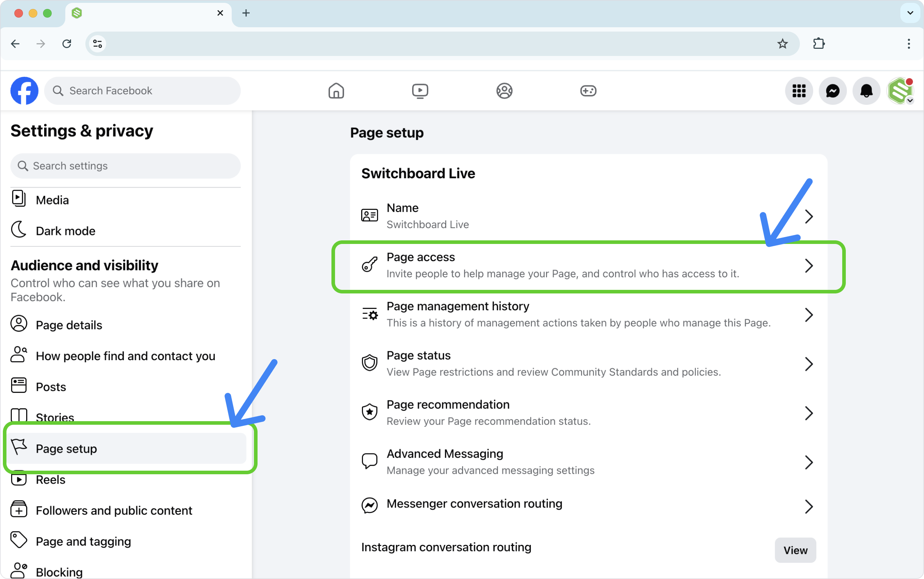Go to the Home feed icon

336,91
